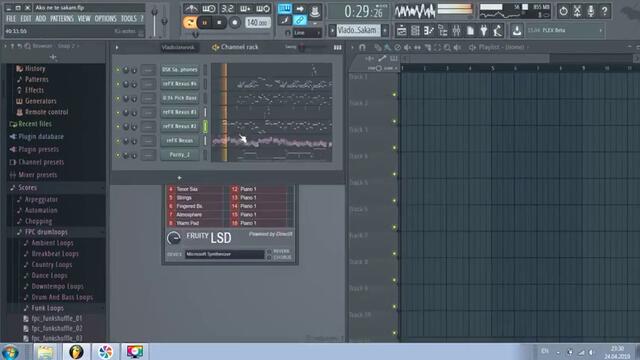Adjust the main pitch slider in top bar
Screen dimensions: 640x360
point(164,21)
